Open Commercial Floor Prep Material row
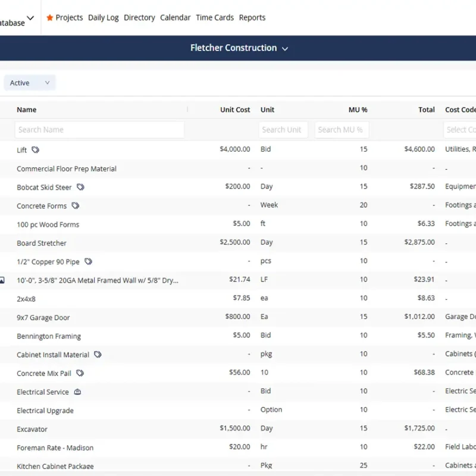The height and width of the screenshot is (476, 476). 67,169
